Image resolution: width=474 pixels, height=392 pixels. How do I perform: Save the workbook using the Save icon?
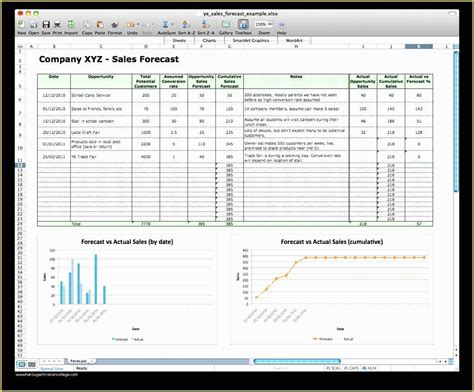pyautogui.click(x=46, y=24)
